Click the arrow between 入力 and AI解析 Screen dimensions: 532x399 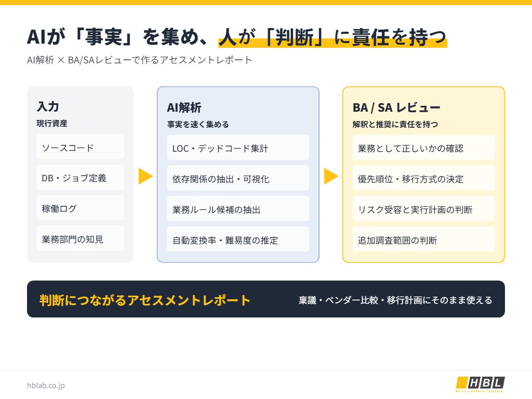[145, 176]
